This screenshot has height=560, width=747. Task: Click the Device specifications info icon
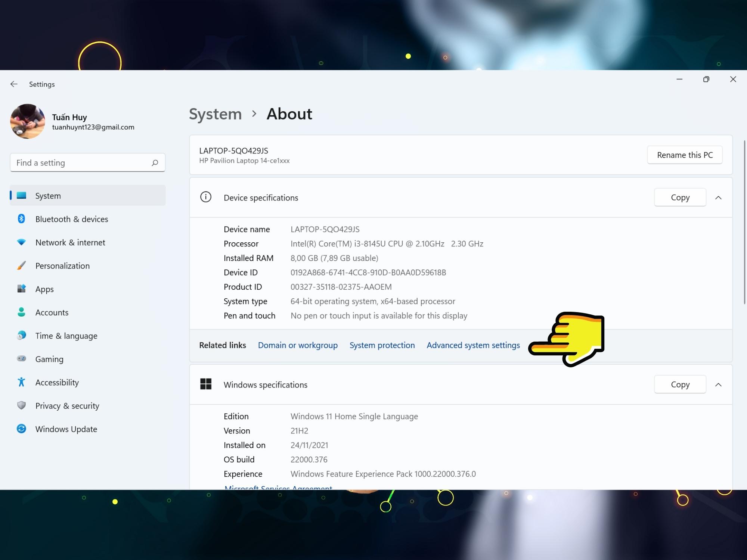[206, 197]
